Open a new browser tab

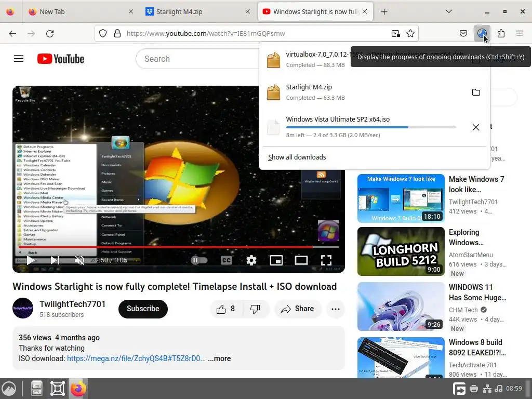(384, 11)
